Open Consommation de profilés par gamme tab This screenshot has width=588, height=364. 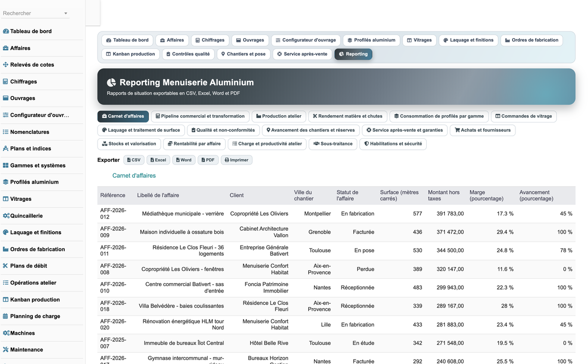pyautogui.click(x=439, y=116)
